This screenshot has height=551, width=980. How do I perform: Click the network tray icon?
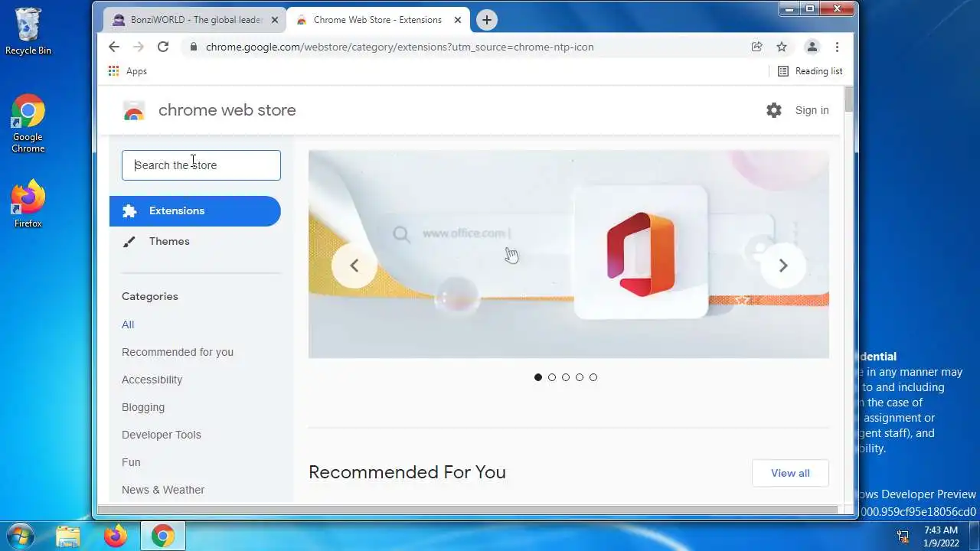pyautogui.click(x=903, y=536)
